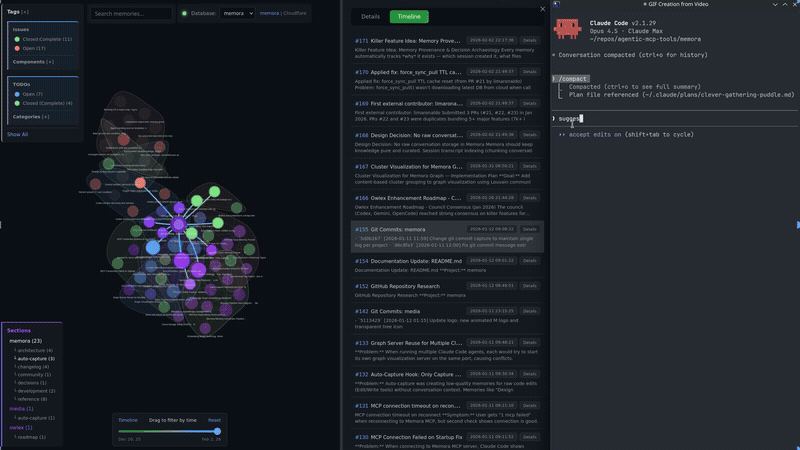Filter Issues by Closed:Complete (11)
800x450 pixels.
(x=43, y=39)
